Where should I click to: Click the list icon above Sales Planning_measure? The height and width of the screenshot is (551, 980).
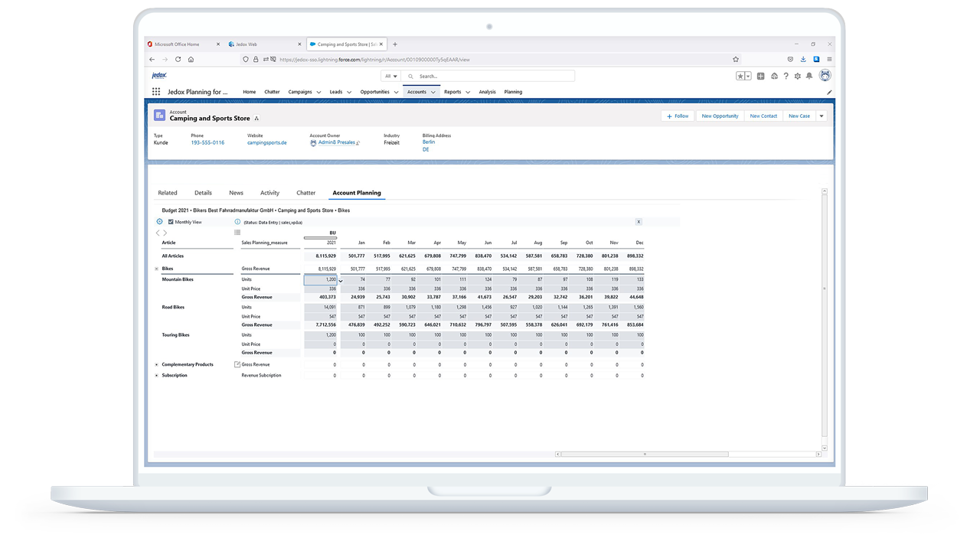(237, 233)
